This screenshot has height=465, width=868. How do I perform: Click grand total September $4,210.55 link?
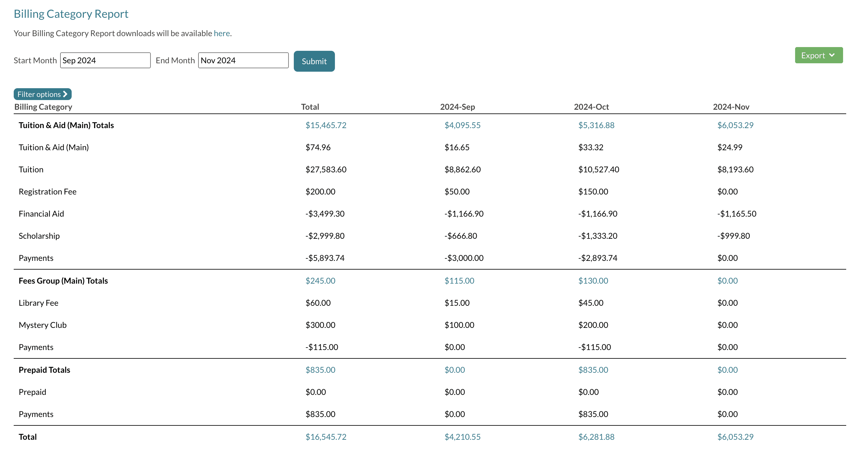point(462,437)
